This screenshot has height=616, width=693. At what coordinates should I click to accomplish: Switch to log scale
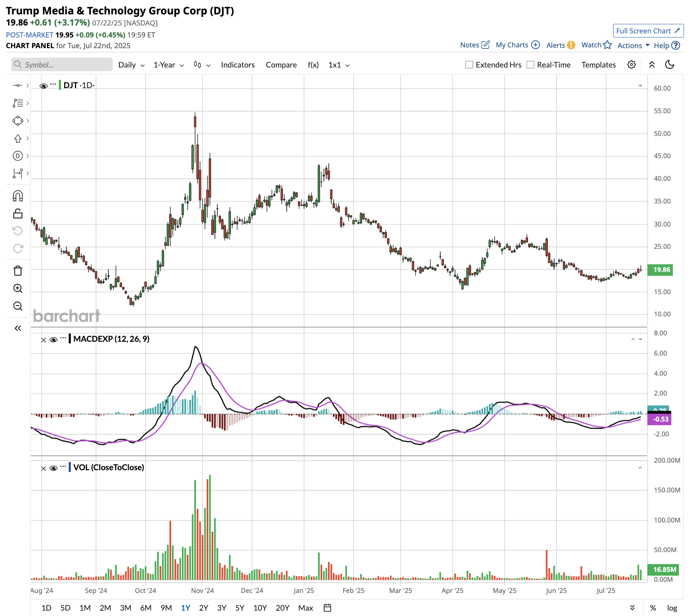[672, 608]
